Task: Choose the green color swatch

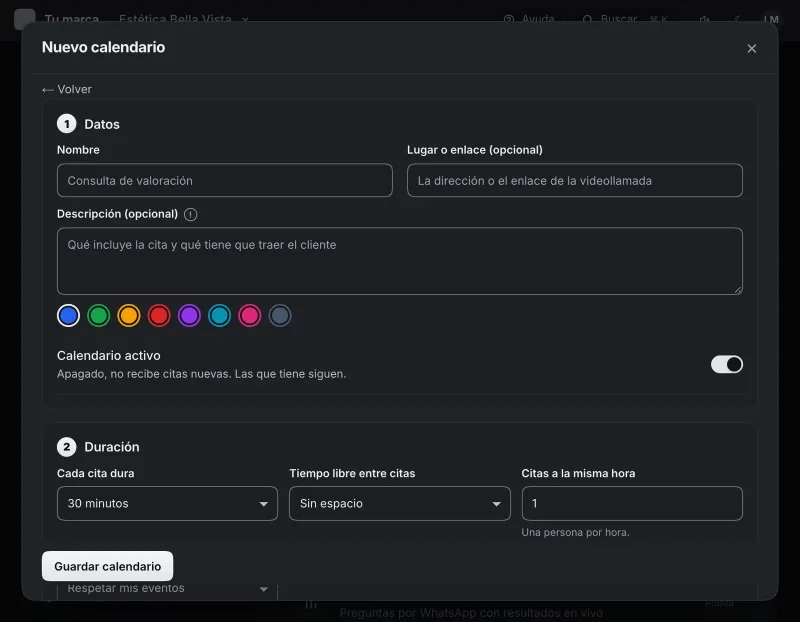Action: (x=98, y=315)
